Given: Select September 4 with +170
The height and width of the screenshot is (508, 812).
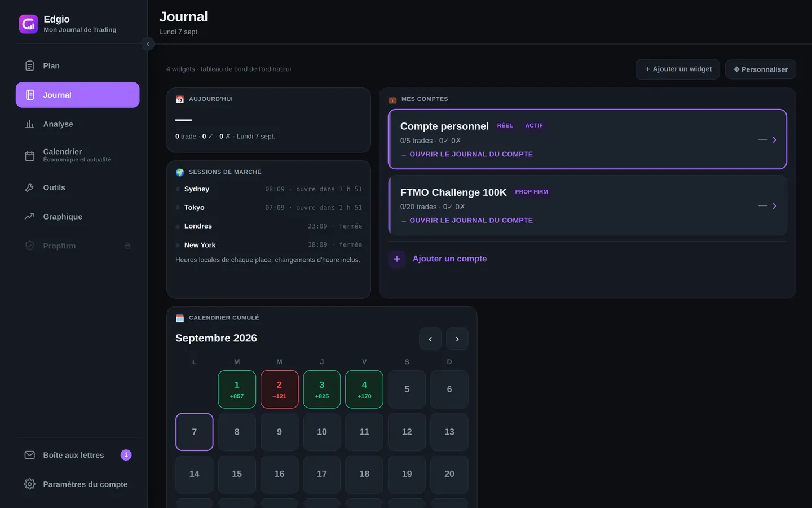Looking at the screenshot, I should (364, 389).
